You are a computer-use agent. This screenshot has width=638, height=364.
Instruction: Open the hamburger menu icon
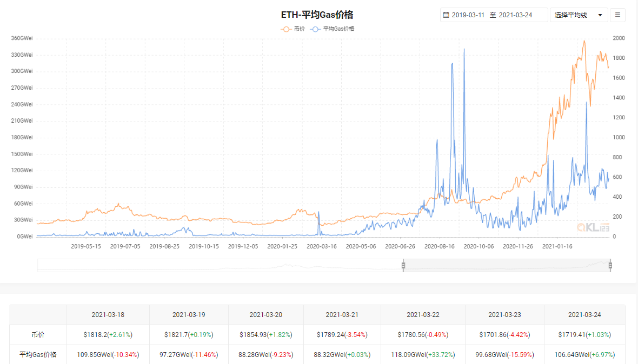(x=617, y=15)
